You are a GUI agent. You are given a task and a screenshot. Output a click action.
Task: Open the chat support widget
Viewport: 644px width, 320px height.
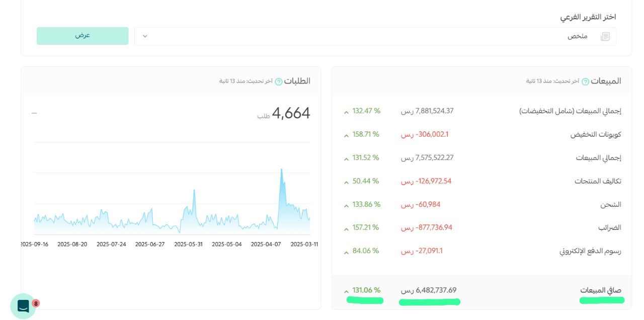coord(23,306)
